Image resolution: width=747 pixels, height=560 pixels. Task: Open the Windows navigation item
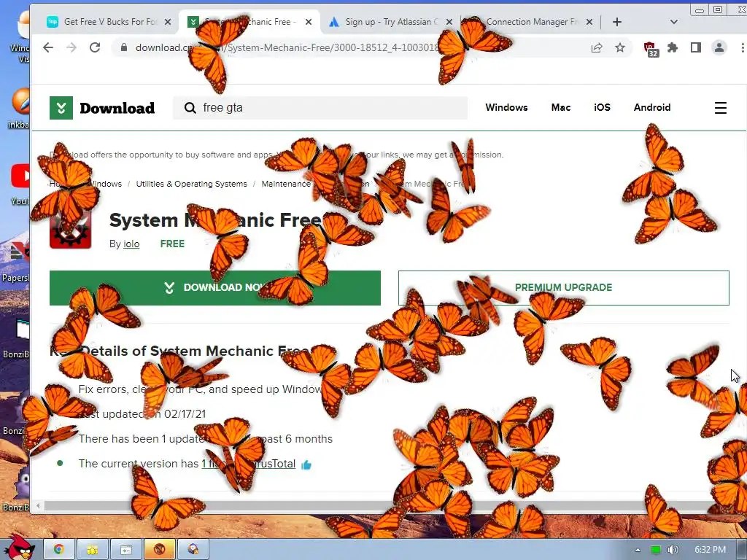coord(506,108)
